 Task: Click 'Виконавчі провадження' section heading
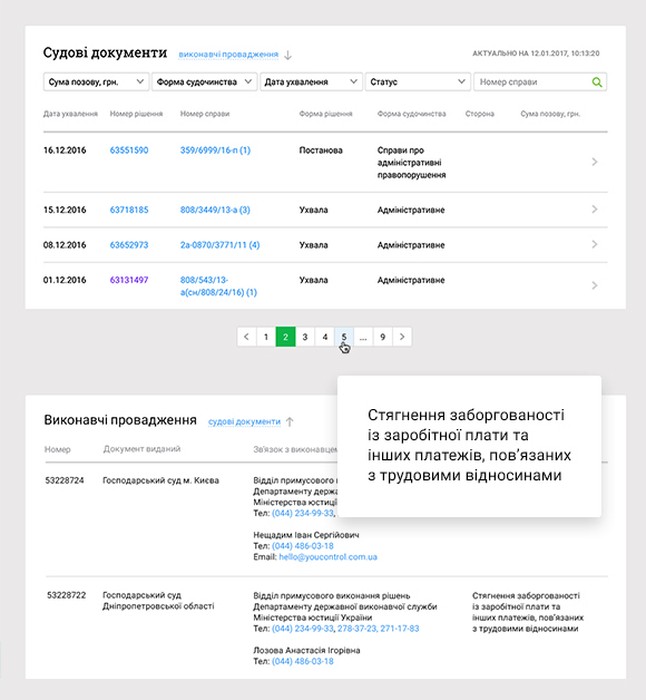pos(120,420)
